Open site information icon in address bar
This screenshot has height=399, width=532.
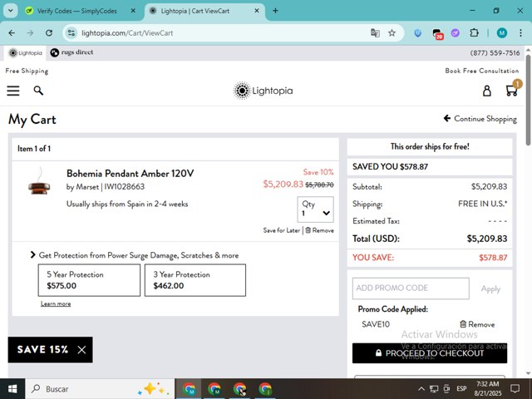tap(71, 33)
